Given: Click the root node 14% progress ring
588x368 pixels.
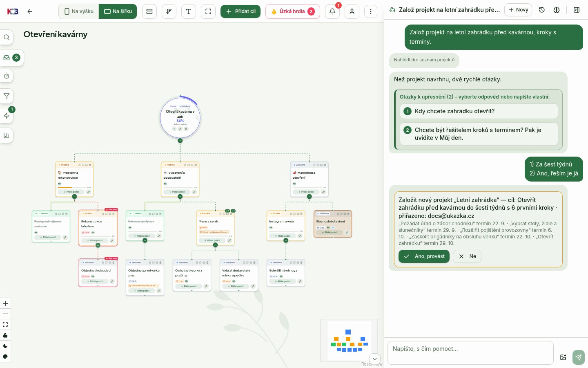Looking at the screenshot, I should coord(180,118).
